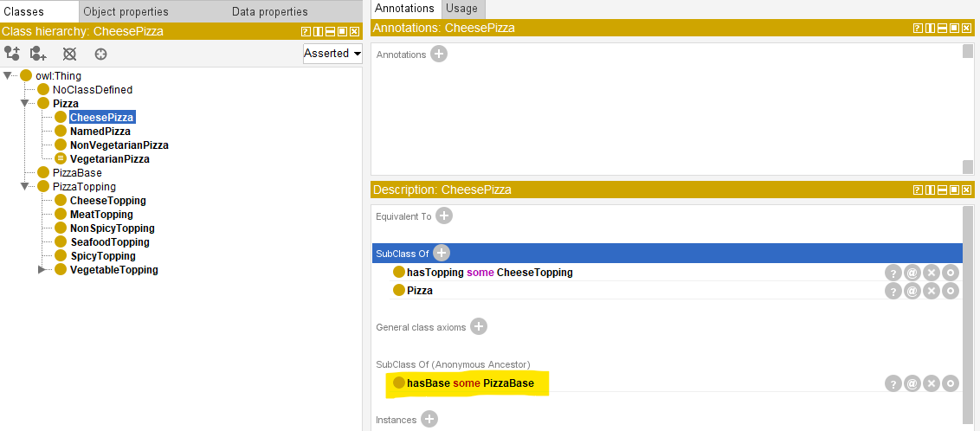Open the Asserted hierarchy dropdown
The height and width of the screenshot is (431, 980).
(332, 54)
